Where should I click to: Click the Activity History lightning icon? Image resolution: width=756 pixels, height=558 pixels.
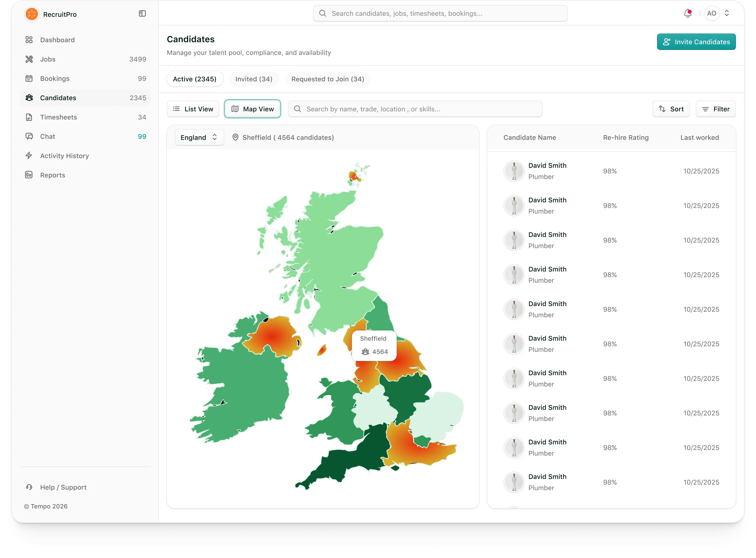[29, 156]
